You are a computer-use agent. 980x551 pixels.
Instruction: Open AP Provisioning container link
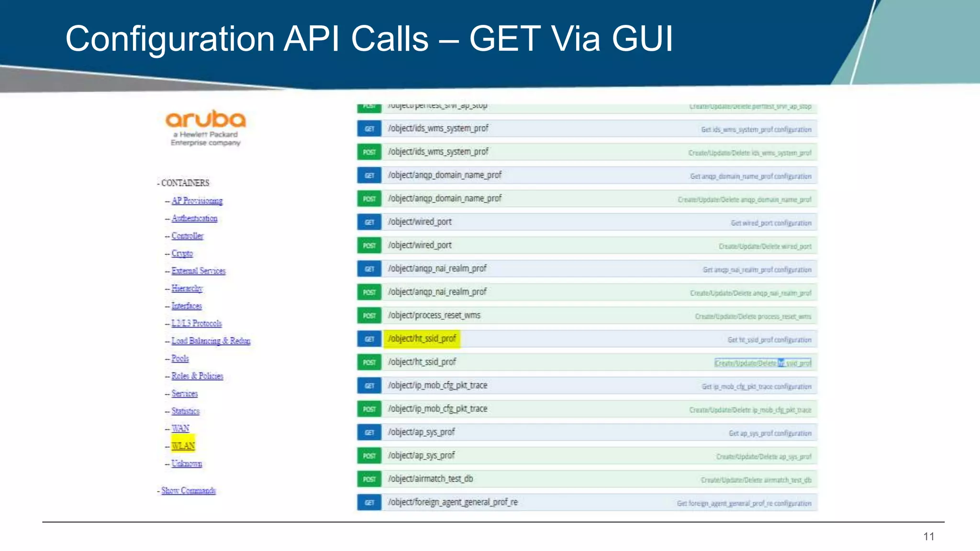(197, 200)
